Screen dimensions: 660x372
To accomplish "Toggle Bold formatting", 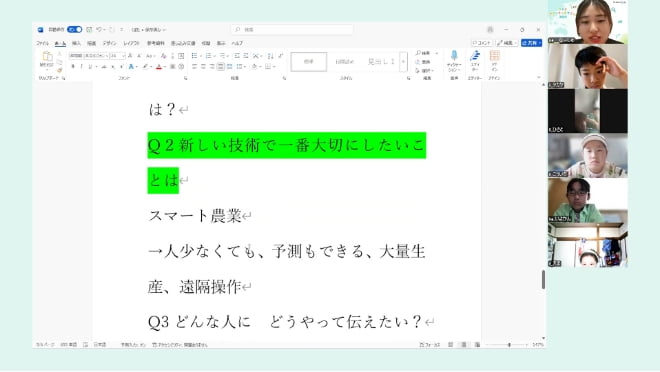I will (73, 66).
